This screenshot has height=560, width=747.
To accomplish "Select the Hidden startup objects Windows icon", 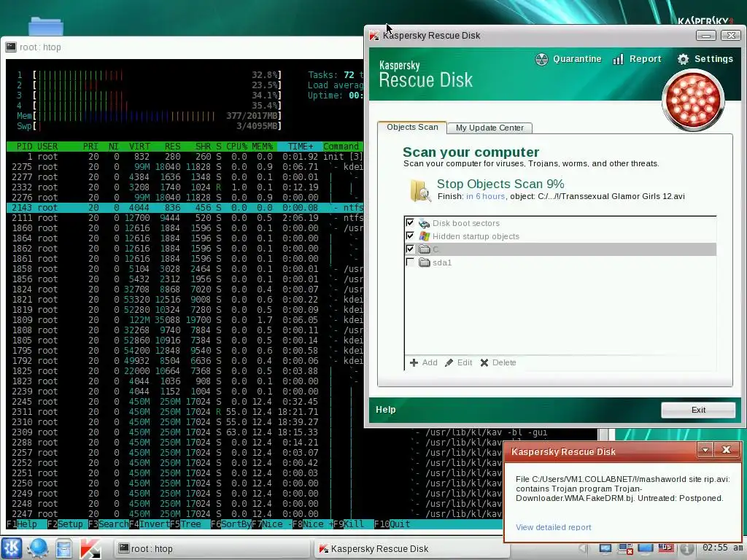I will [424, 236].
